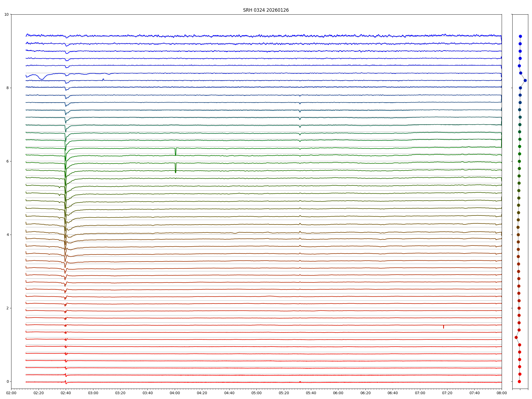The image size is (532, 399).
Task: Click the offset red dot near level 1.2
Action: pyautogui.click(x=516, y=337)
